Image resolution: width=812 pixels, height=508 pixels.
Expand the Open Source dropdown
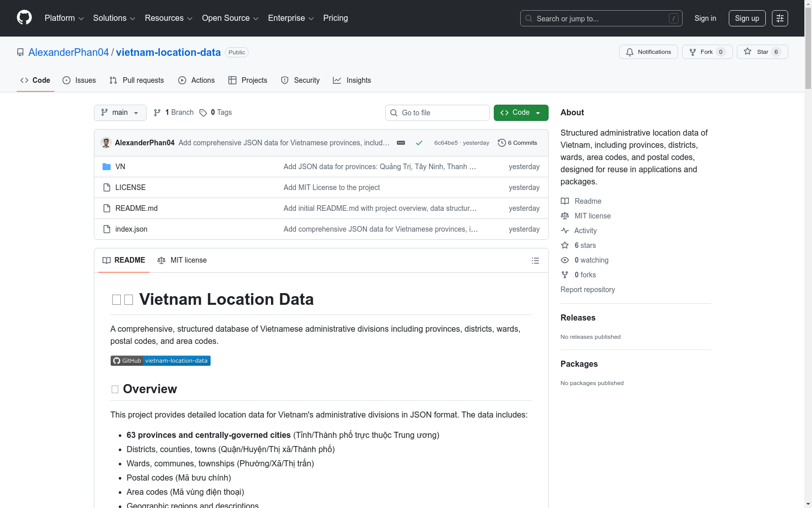[230, 18]
